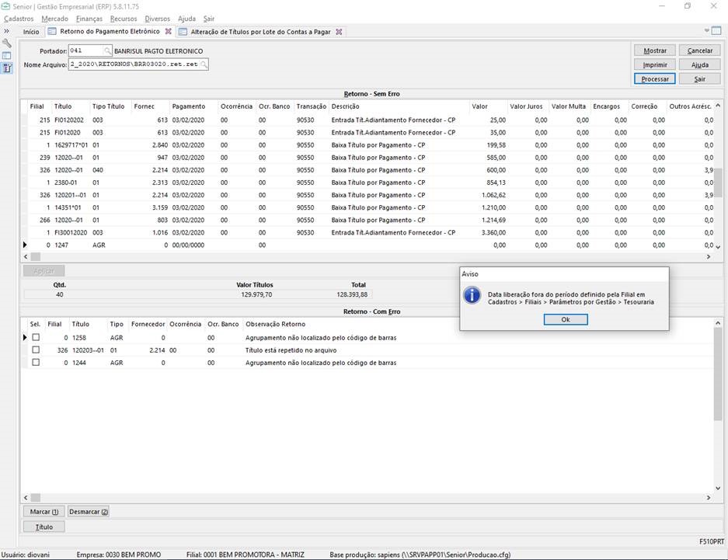Click the Sem Erro grid vertical scrollbar thumb
This screenshot has height=560, width=728.
pyautogui.click(x=718, y=183)
